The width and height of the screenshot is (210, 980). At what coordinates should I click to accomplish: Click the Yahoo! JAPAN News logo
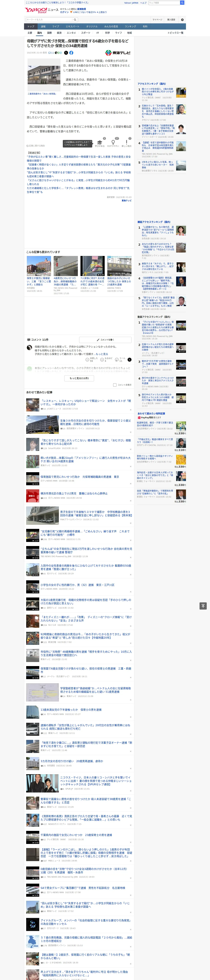[42, 10]
